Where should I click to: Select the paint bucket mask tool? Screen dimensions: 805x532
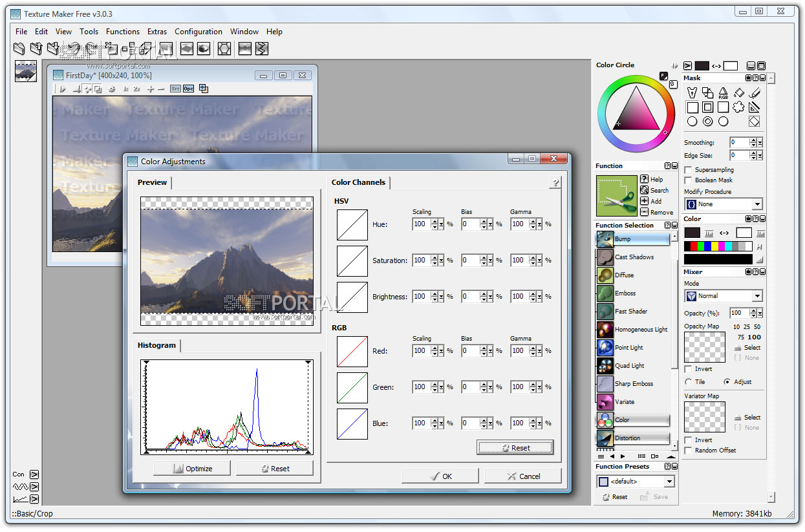tap(738, 93)
